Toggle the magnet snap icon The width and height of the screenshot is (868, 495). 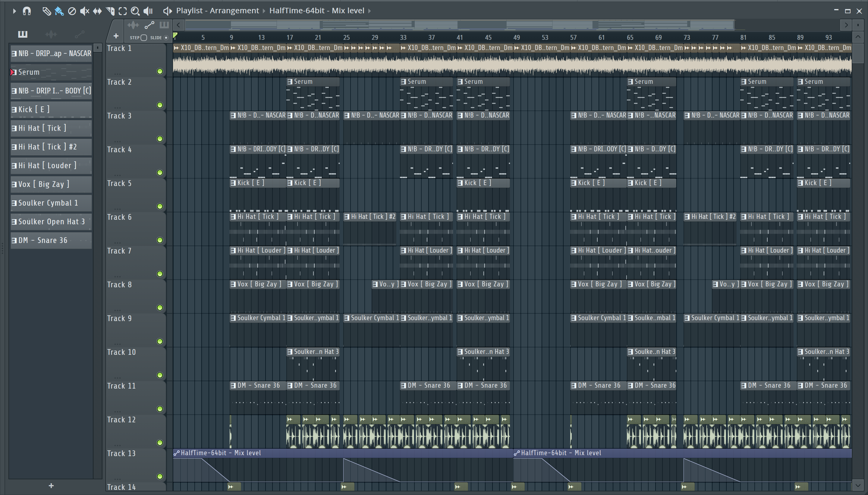pos(27,11)
